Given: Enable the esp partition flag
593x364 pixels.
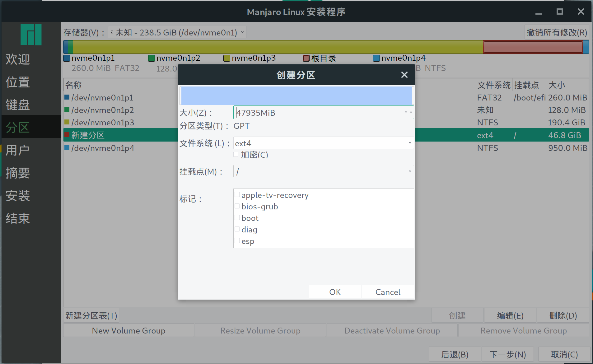Looking at the screenshot, I should coord(237,240).
